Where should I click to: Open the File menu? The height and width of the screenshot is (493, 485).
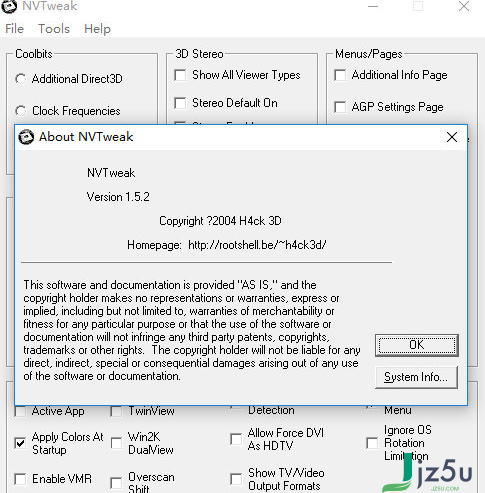[15, 29]
